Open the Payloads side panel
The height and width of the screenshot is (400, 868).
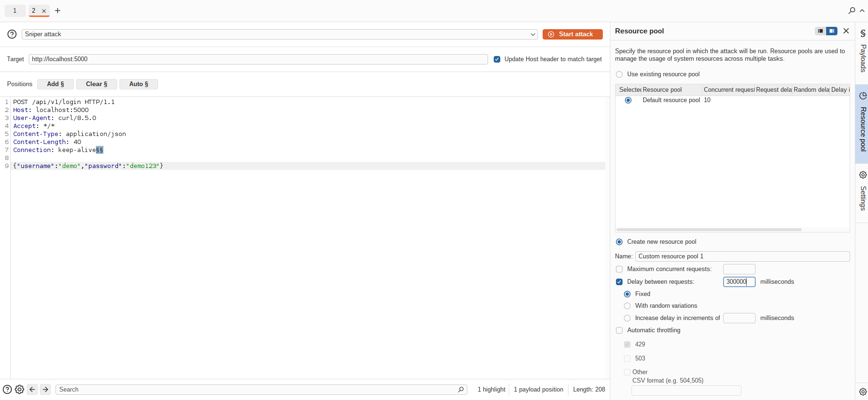click(x=862, y=51)
